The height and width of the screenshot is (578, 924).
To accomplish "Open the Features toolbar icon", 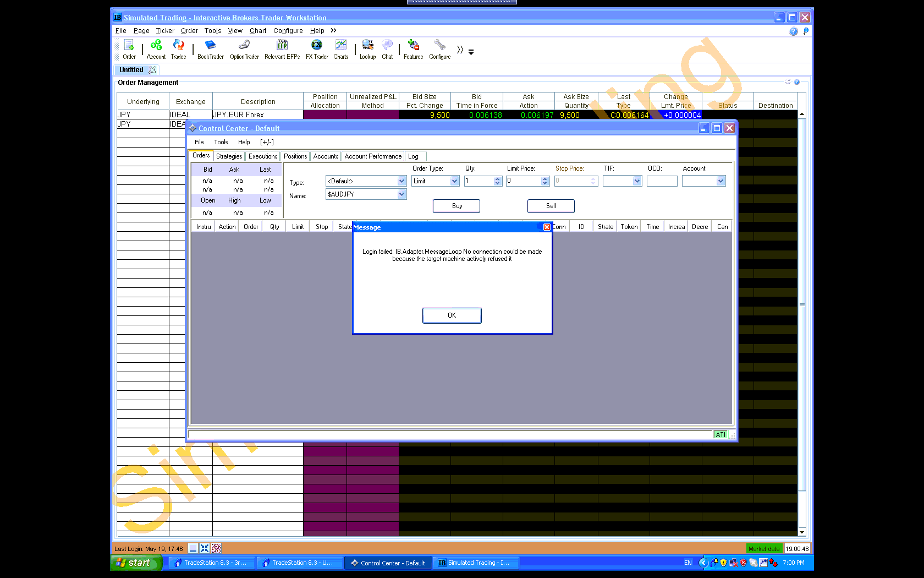I will [x=414, y=49].
